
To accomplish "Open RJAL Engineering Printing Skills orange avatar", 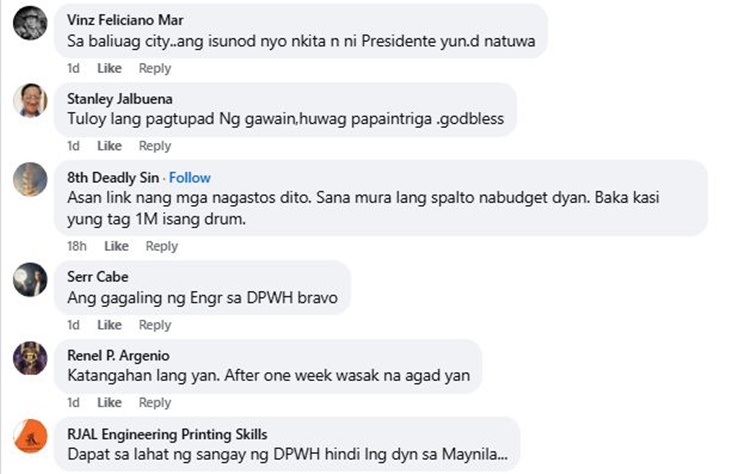I will (30, 436).
